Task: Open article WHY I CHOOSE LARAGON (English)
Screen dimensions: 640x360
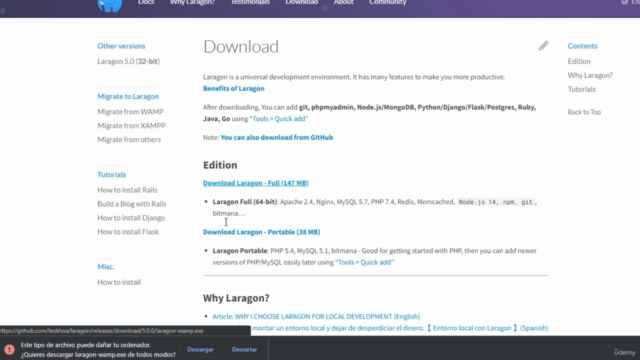Action: tap(316, 316)
